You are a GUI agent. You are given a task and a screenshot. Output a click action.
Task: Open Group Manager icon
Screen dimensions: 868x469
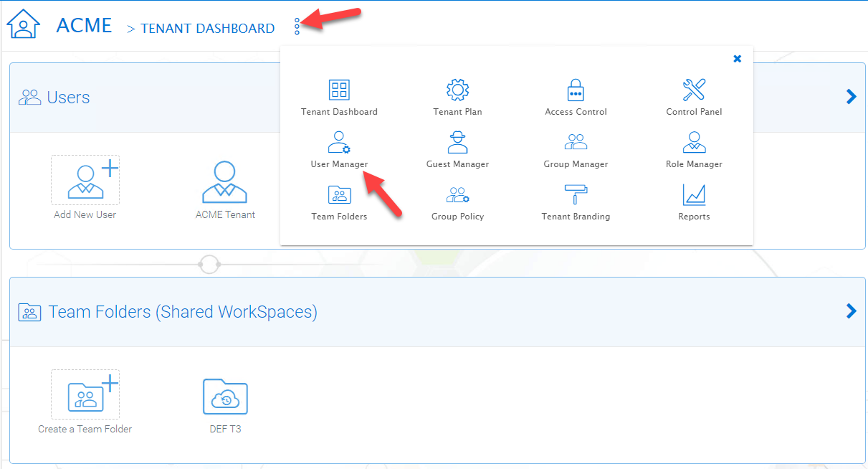[x=576, y=142]
